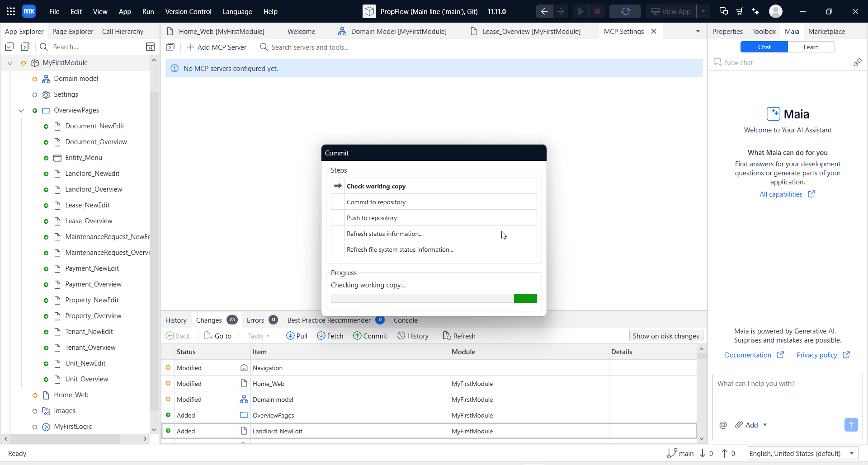Switch to the Page Explorer tab
Image resolution: width=868 pixels, height=465 pixels.
(x=73, y=31)
